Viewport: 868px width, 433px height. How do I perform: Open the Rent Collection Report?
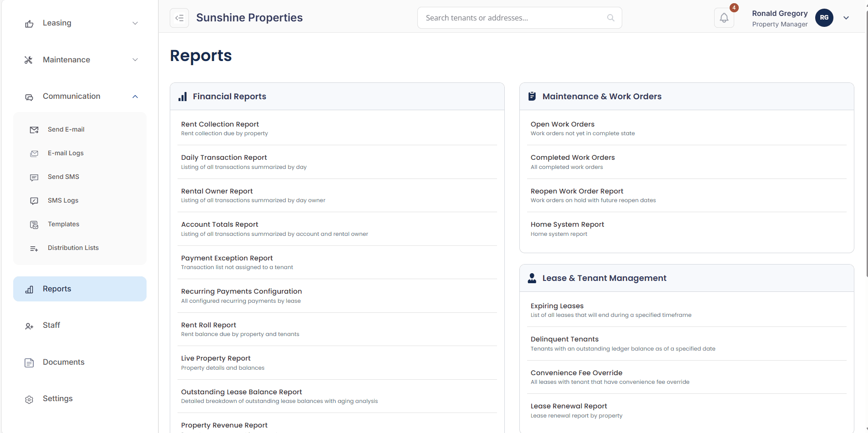pyautogui.click(x=220, y=124)
